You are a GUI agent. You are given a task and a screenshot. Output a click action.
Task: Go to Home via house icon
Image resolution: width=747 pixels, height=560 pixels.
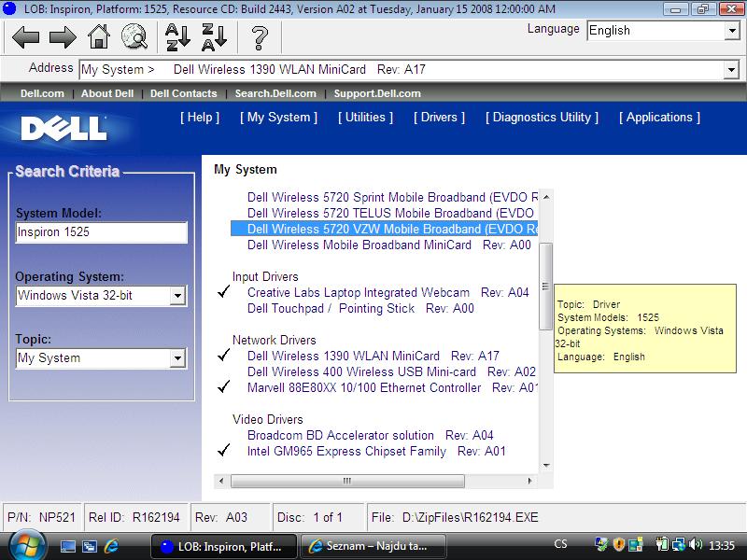click(99, 36)
